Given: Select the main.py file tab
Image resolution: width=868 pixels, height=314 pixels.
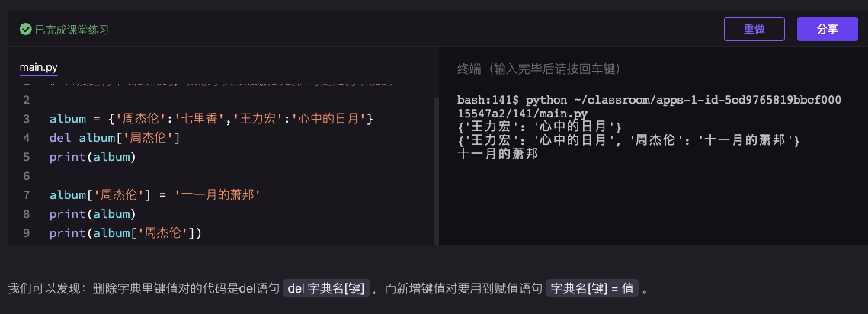Looking at the screenshot, I should (39, 68).
